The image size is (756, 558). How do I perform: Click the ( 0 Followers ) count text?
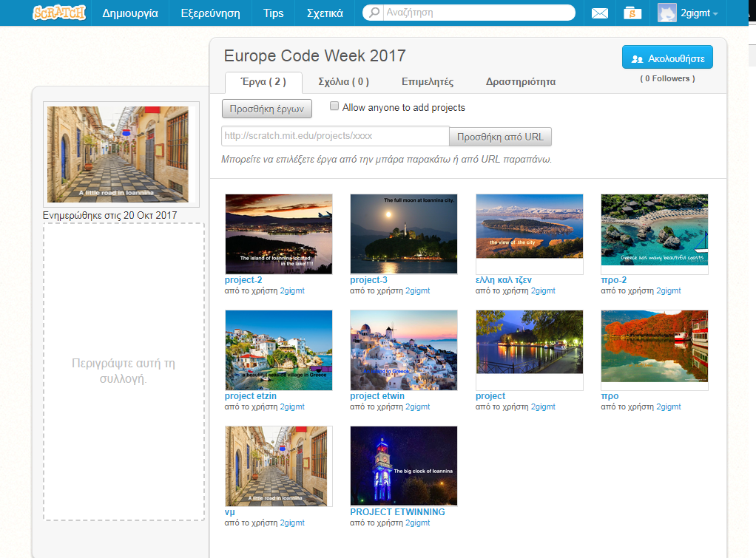(667, 78)
